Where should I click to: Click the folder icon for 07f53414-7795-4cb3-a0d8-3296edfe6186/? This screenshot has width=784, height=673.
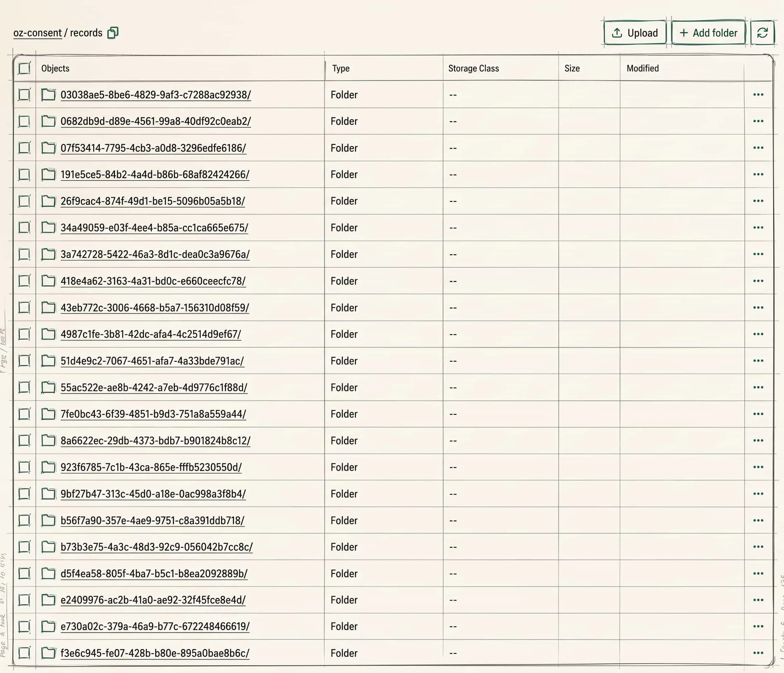[48, 148]
